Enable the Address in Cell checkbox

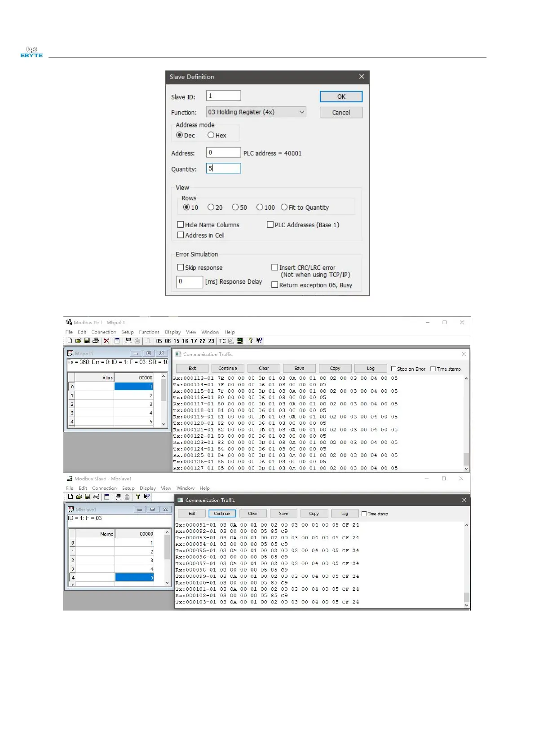click(x=181, y=235)
